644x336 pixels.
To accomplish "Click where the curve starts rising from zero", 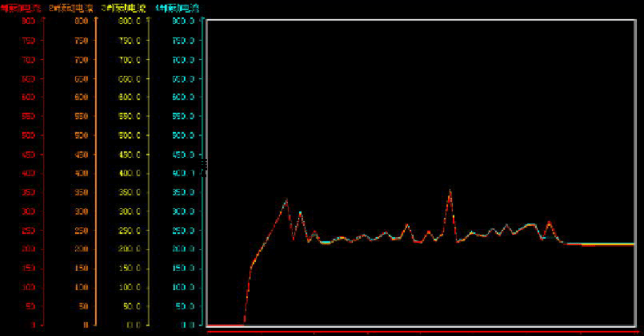I will point(244,323).
